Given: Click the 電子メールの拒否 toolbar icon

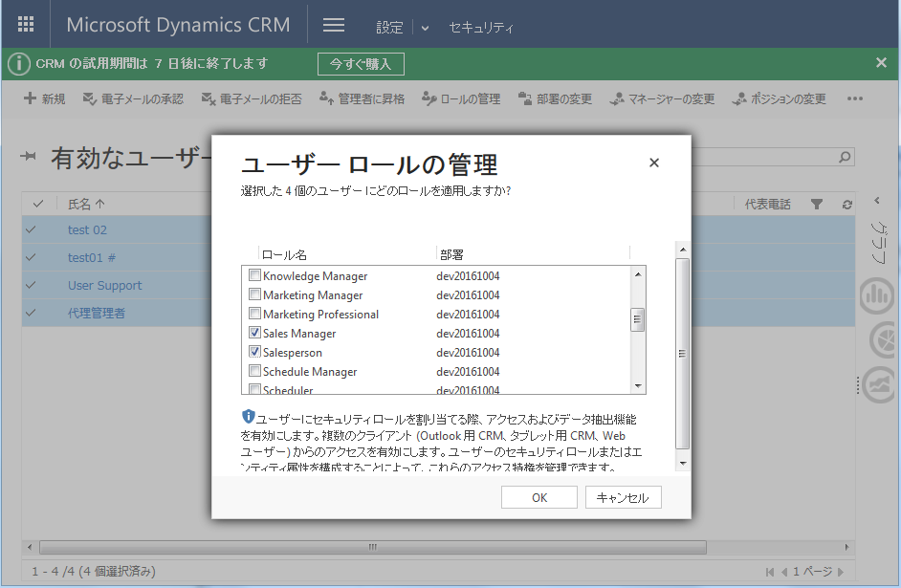Looking at the screenshot, I should click(208, 98).
